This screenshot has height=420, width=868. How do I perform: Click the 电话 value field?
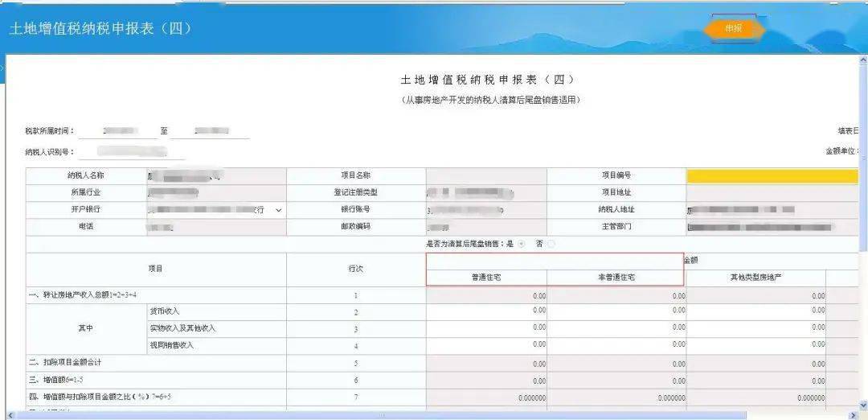pyautogui.click(x=216, y=227)
